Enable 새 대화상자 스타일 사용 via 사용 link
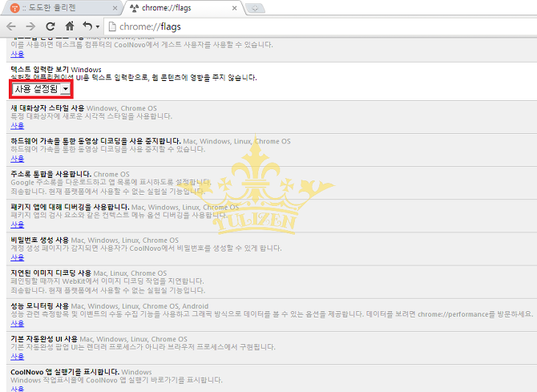 coord(17,126)
